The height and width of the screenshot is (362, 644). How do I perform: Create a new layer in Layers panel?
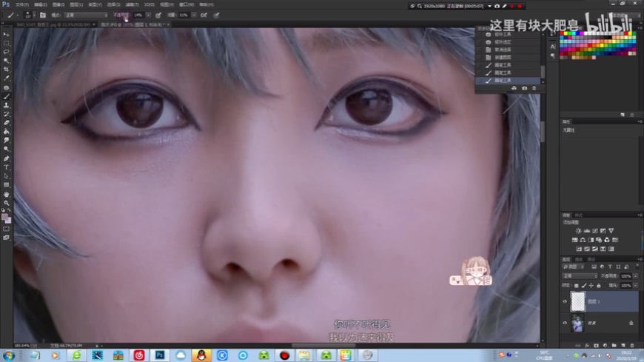pos(623,346)
